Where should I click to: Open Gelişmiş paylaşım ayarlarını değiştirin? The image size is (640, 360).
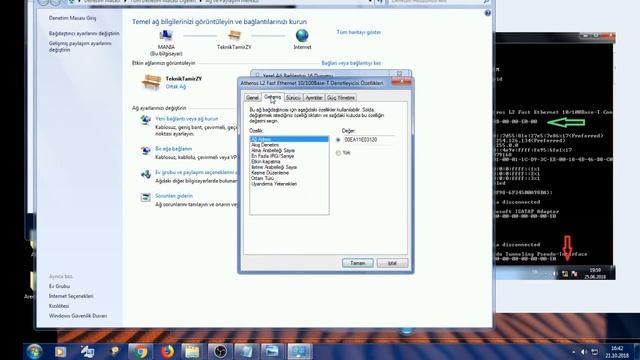80,46
